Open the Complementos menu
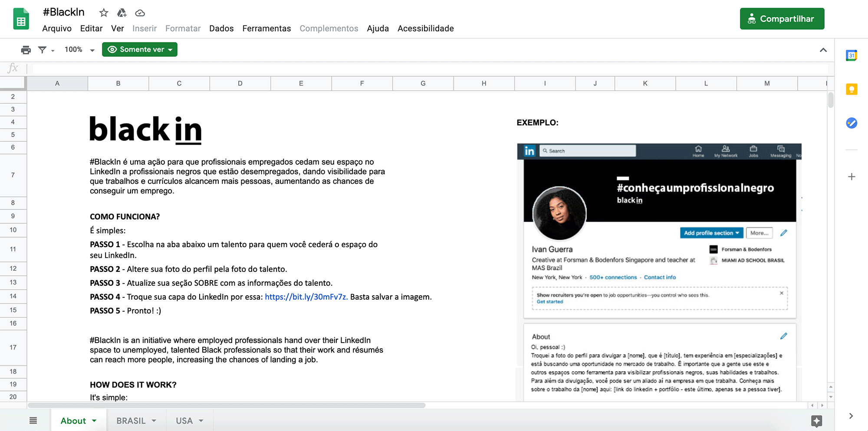Screen dimensions: 868x431 click(329, 29)
